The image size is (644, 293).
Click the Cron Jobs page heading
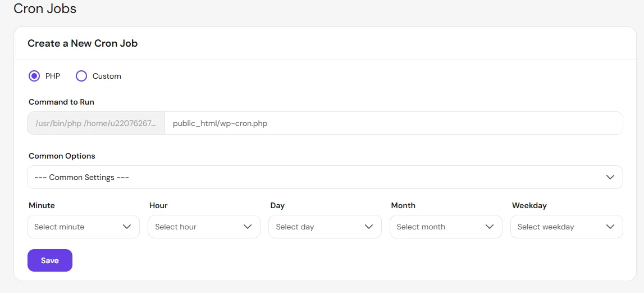(45, 8)
